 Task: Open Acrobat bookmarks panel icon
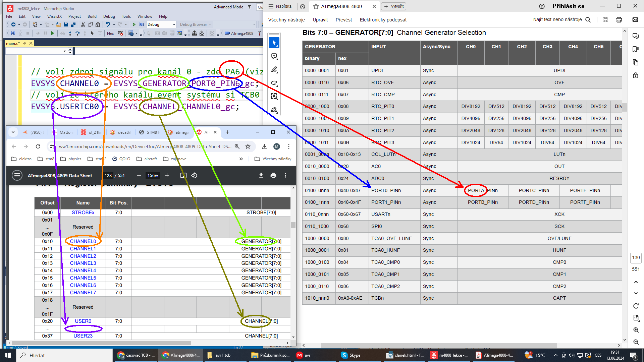click(635, 49)
